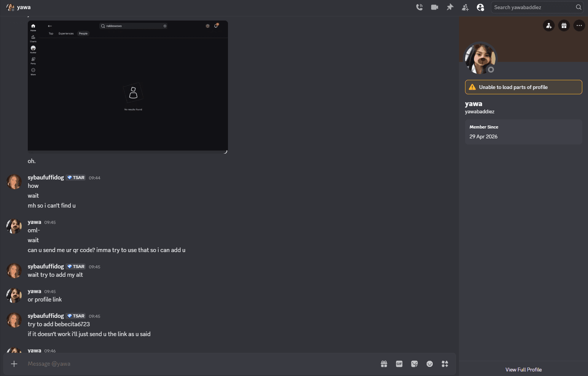The height and width of the screenshot is (376, 588).
Task: Click sybaufuffidog username at 09:44
Action: (x=46, y=178)
